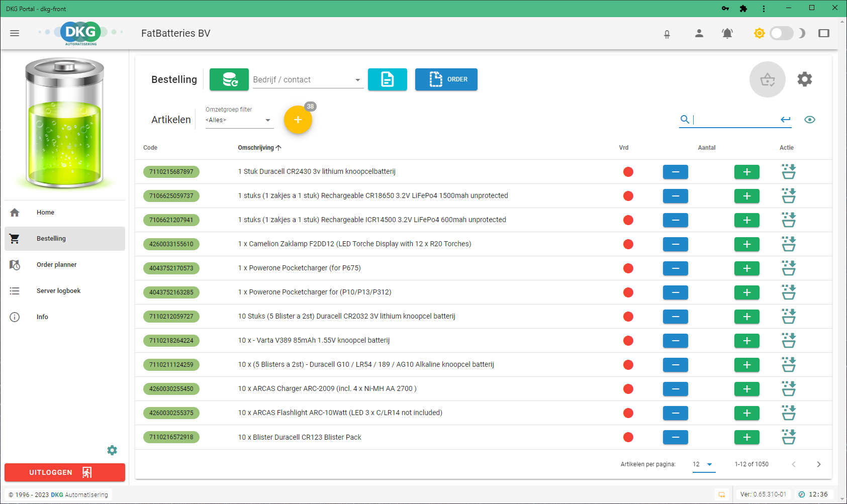Click the pin icon in header
Viewport: 847px width, 504px height.
[x=667, y=34]
